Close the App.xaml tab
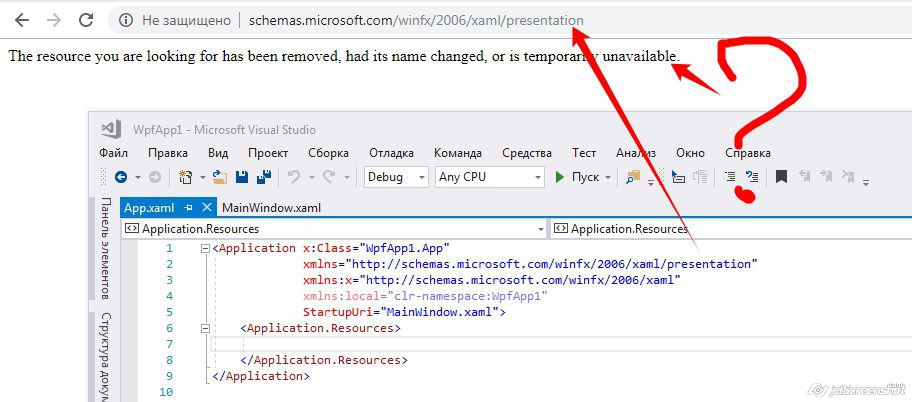The width and height of the screenshot is (912, 402). coord(206,207)
